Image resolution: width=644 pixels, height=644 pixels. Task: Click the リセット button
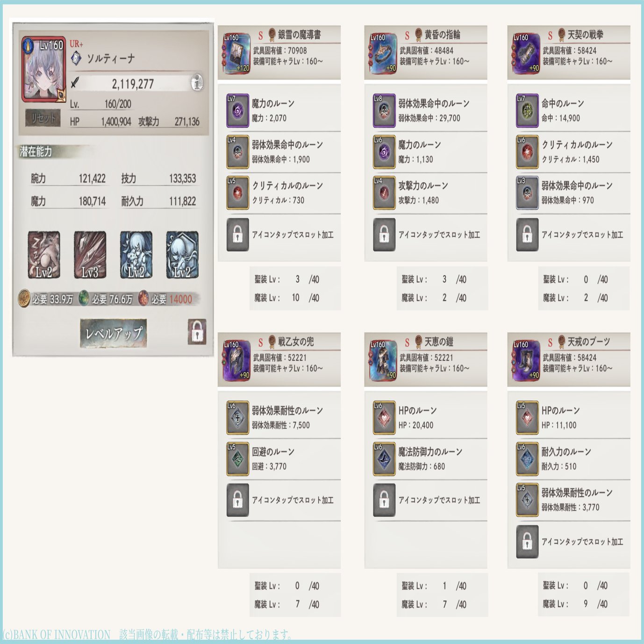point(43,118)
